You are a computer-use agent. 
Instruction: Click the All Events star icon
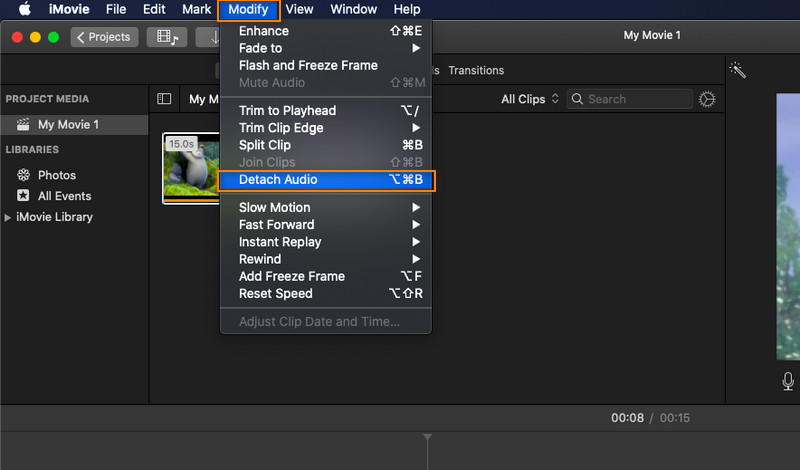click(23, 195)
